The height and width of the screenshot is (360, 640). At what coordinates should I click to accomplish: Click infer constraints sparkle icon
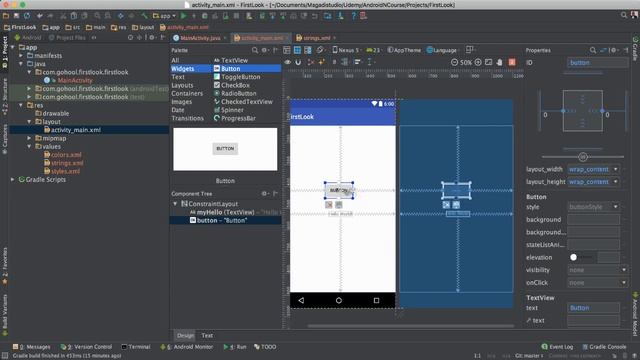(322, 62)
